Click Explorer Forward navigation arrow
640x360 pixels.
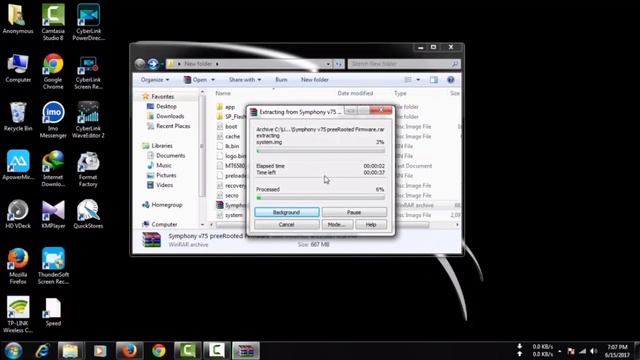click(153, 64)
